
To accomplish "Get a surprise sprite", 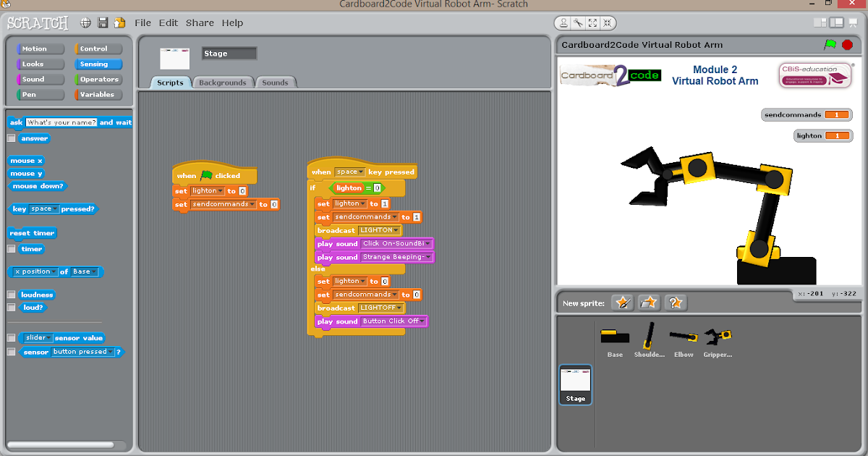I will click(675, 303).
